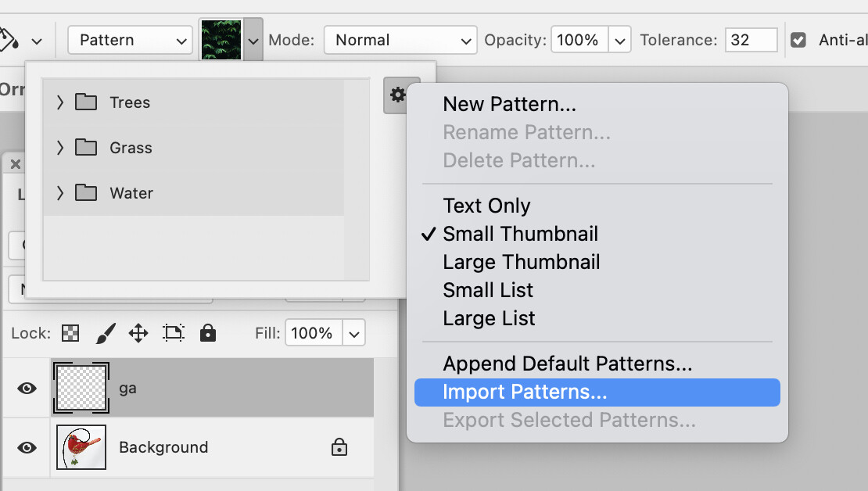Viewport: 868px width, 491px height.
Task: Lock all padlock icon
Action: click(x=208, y=333)
